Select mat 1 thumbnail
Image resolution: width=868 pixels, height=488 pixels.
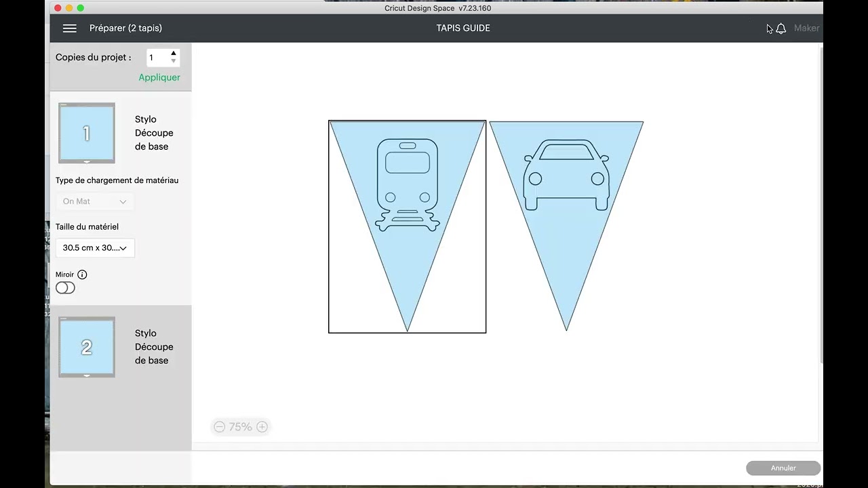coord(87,133)
